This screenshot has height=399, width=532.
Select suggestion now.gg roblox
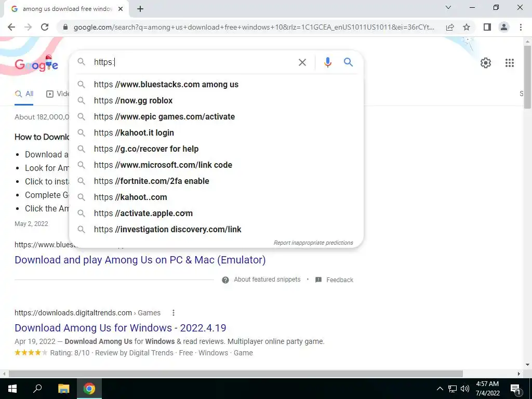[216, 100]
